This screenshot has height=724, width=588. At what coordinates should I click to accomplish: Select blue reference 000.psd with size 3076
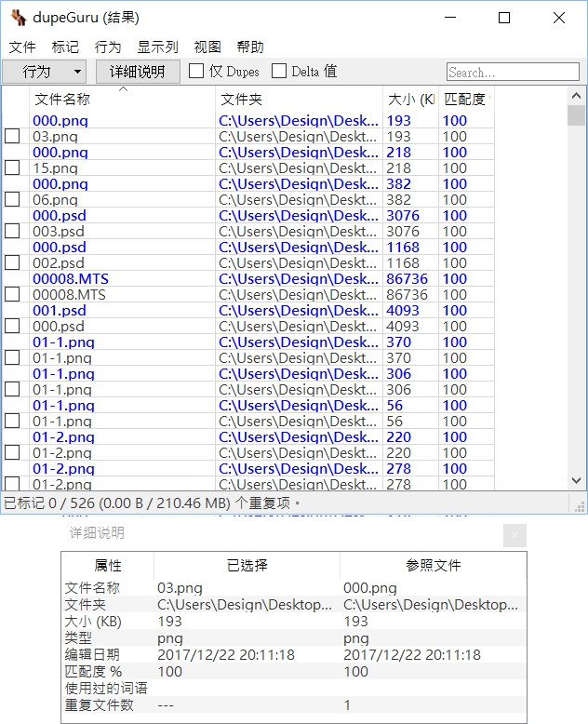coord(59,216)
